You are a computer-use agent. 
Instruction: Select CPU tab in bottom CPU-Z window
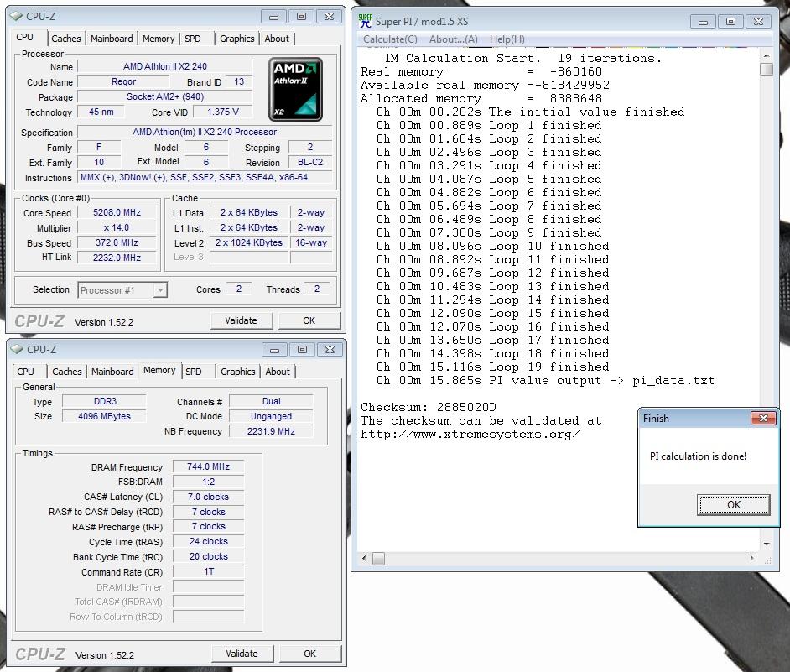click(x=26, y=372)
